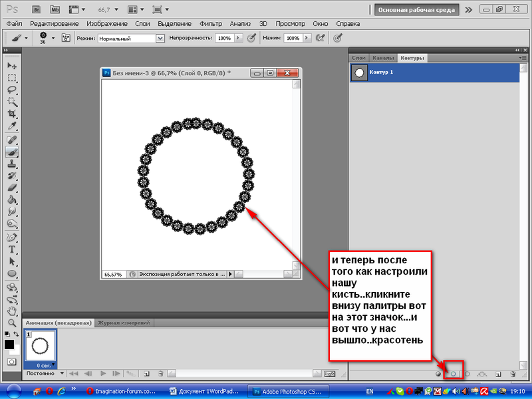Open the tool preset picker arrow
Screen dimensions: 532x399
pyautogui.click(x=26, y=38)
